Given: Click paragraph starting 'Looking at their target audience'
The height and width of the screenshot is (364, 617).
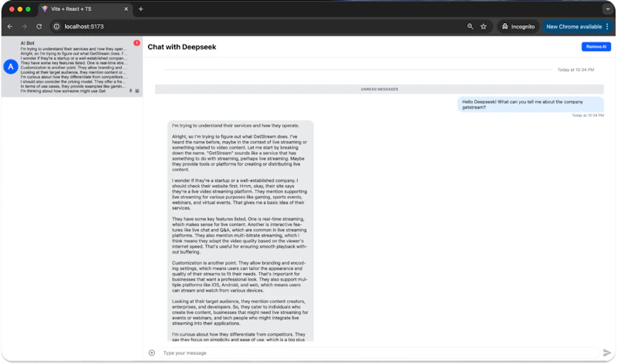Looking at the screenshot, I should (x=240, y=312).
